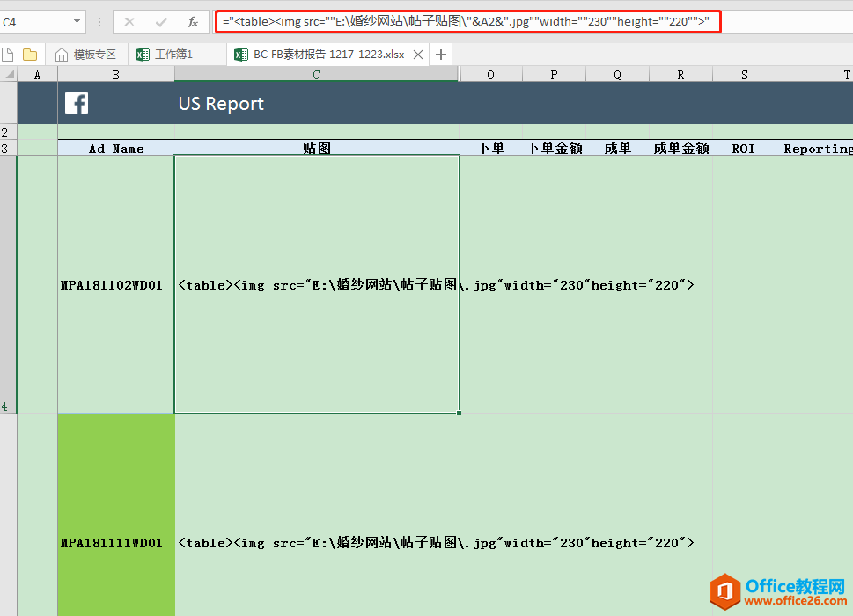Click the ROI header cell
Image resolution: width=853 pixels, height=616 pixels.
click(744, 149)
